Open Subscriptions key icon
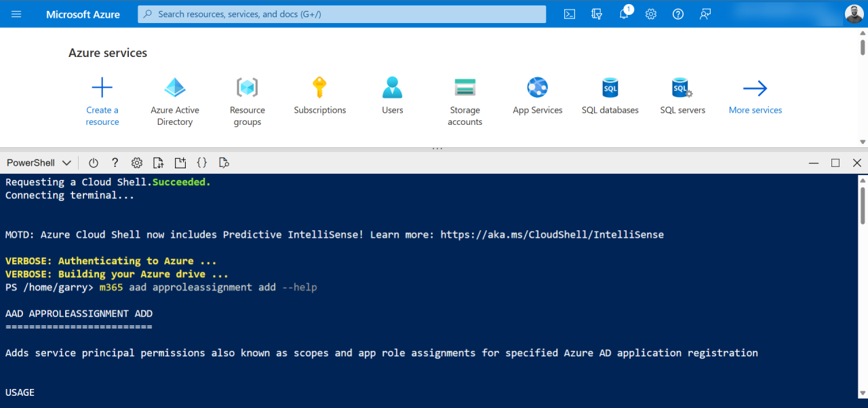Screen dimensions: 868x408 319,88
